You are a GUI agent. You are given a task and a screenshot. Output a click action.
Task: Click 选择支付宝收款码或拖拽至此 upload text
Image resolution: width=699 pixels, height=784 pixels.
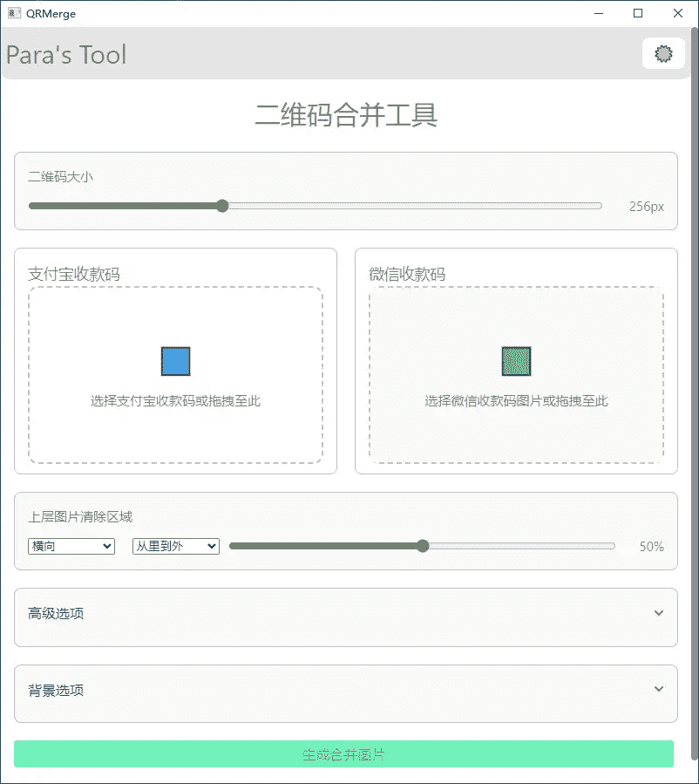(175, 401)
